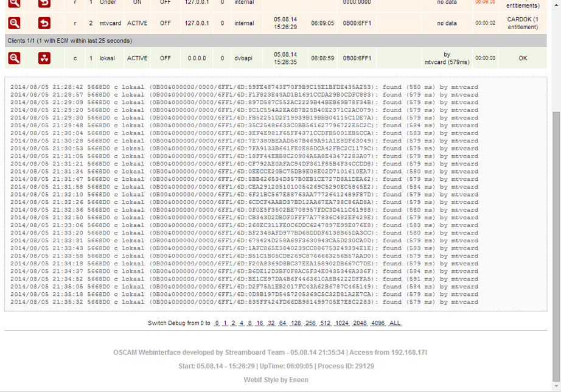Click the 'Process ID: 29129' footer text
The width and height of the screenshot is (561, 392).
coord(346,366)
